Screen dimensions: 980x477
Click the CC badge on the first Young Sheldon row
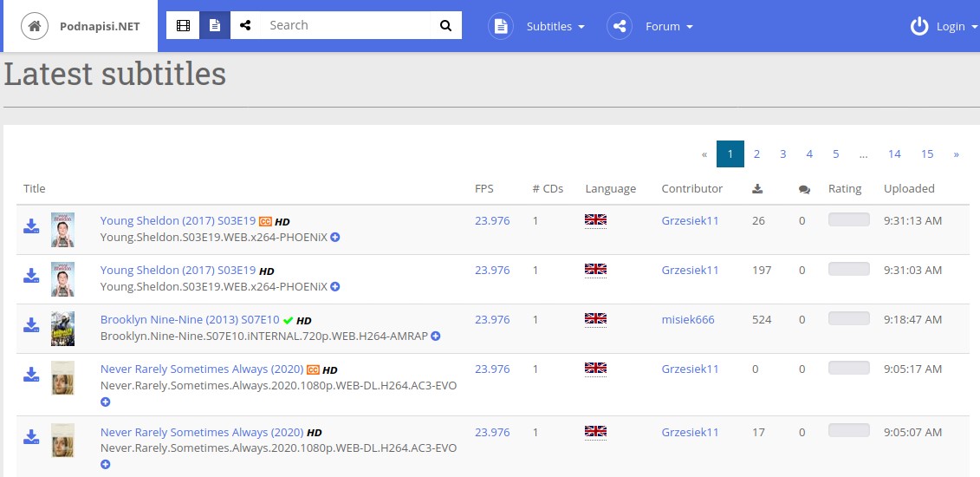(x=265, y=221)
